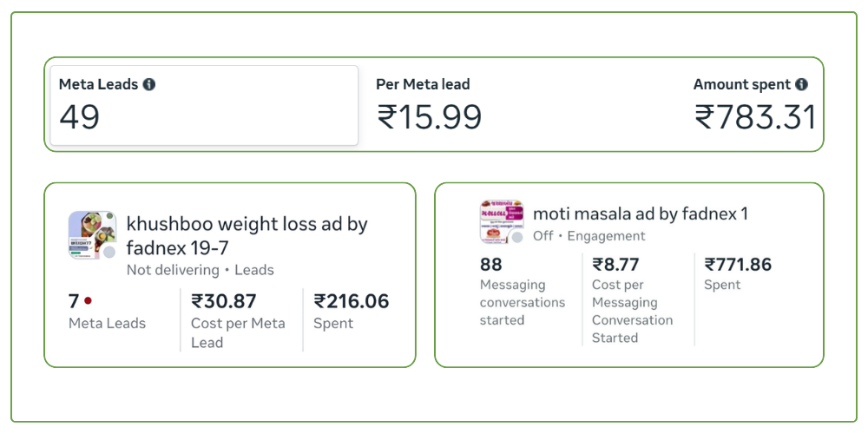Select the 49 Meta Leads count

(79, 116)
